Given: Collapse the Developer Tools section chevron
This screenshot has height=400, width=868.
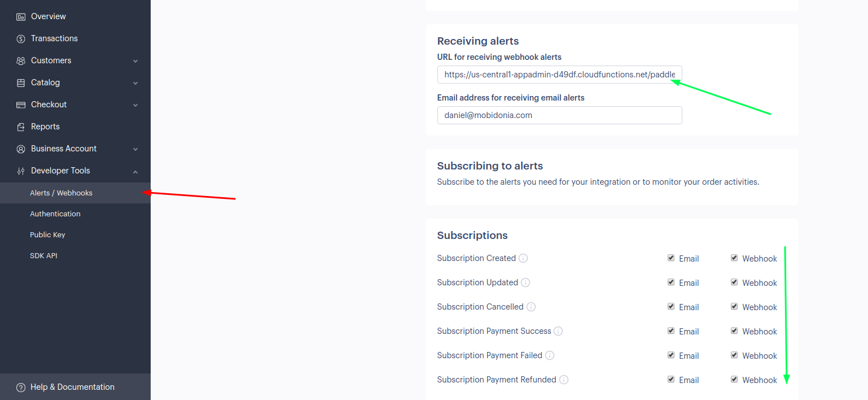Looking at the screenshot, I should [x=135, y=171].
